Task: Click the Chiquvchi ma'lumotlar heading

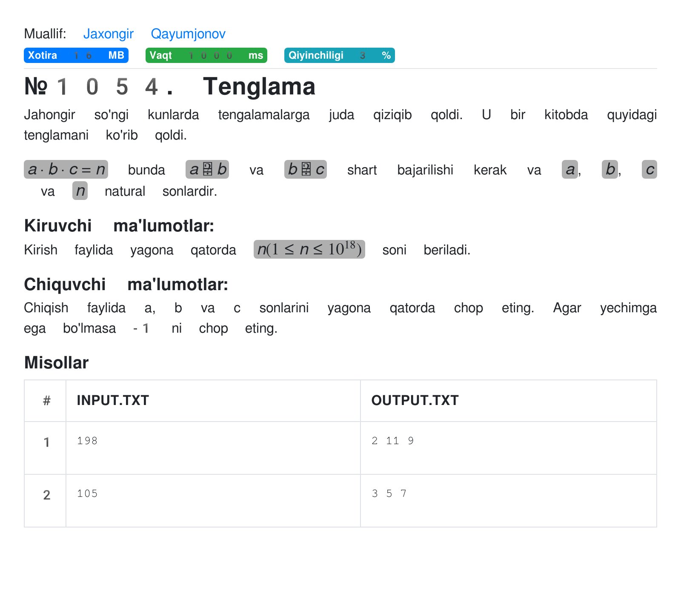Action: tap(126, 284)
